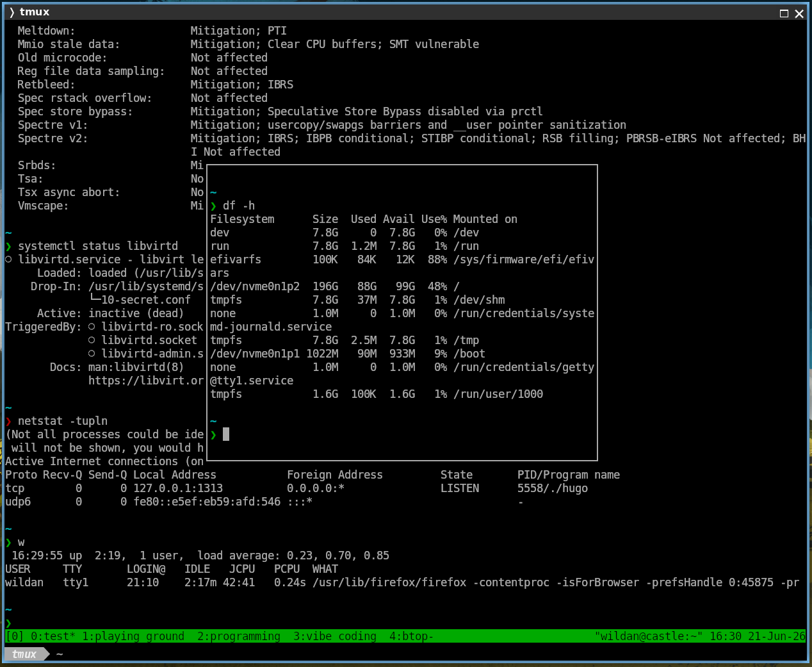Click the man:libvirtd(8) docs reference

(136, 367)
